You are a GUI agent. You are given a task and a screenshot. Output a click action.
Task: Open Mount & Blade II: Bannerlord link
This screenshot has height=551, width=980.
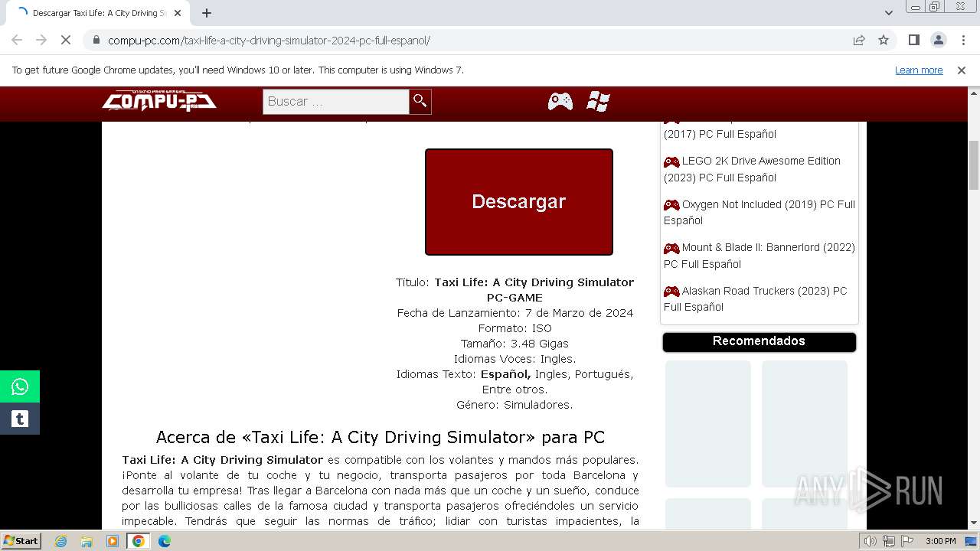(759, 256)
